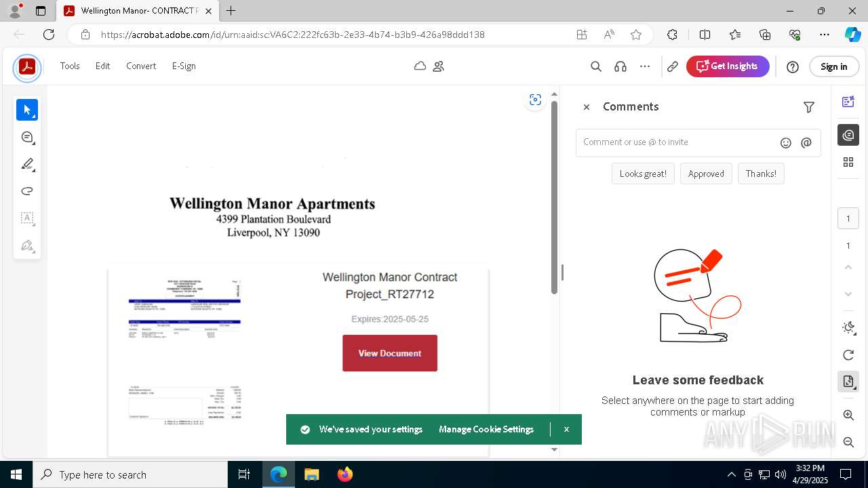Open the Edit menu

coord(102,66)
